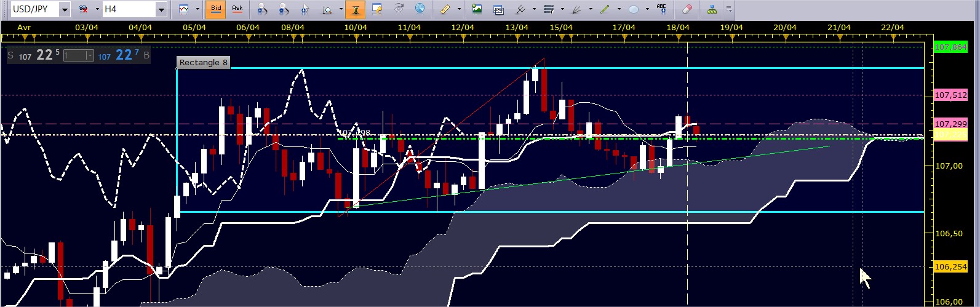The height and width of the screenshot is (307, 980).
Task: Click the eraser delete objects icon
Action: pyautogui.click(x=687, y=9)
